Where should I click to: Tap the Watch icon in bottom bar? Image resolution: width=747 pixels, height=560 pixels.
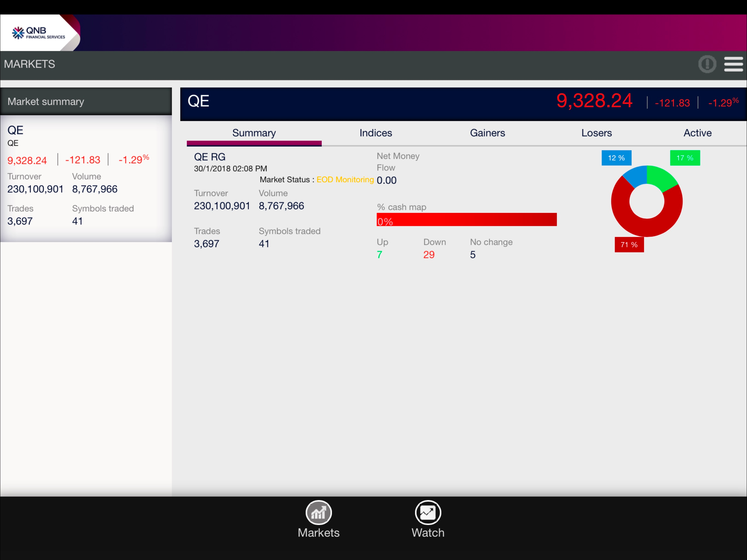pos(428,512)
